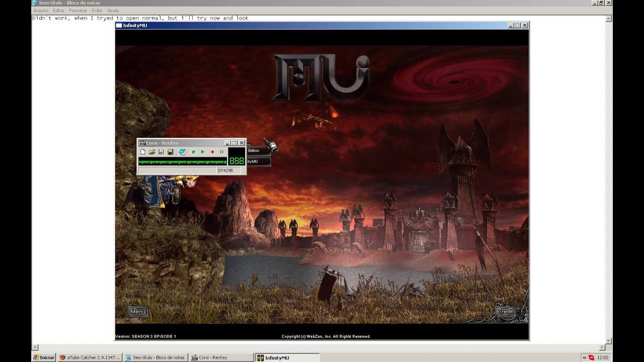Start recording with the red record button

(x=212, y=152)
